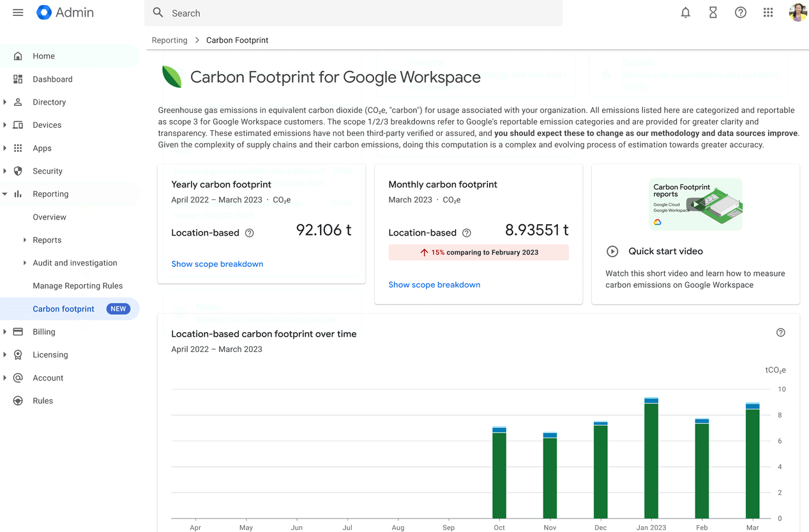Screen dimensions: 809x532
Task: Click the 92.106 t yearly value
Action: pos(324,230)
